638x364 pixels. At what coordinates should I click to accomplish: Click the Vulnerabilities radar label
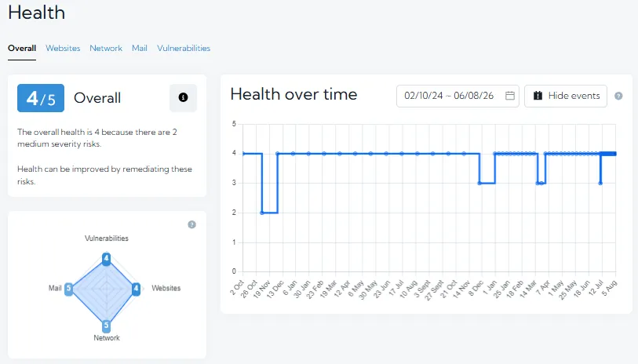[106, 238]
